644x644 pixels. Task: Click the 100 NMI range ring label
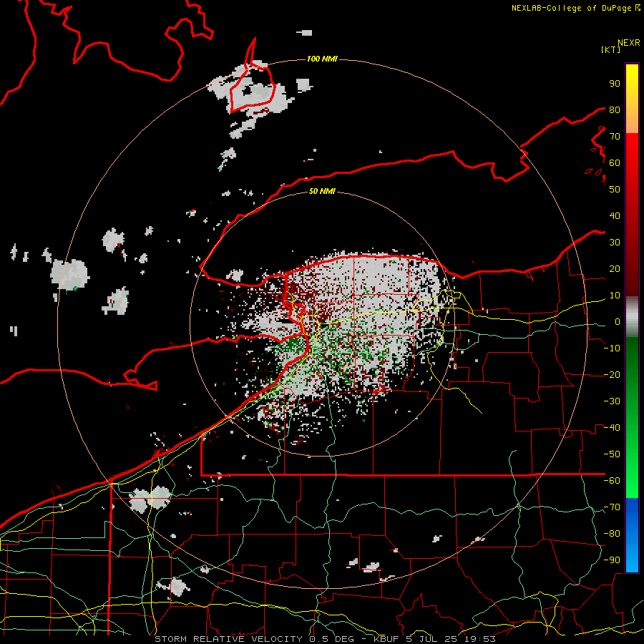[322, 59]
